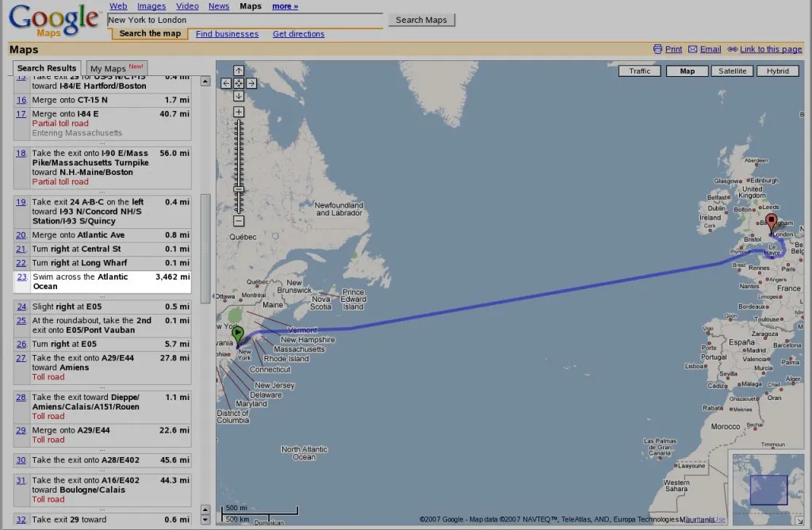Pan the map down arrow
Viewport: 812px width, 530px height.
(x=238, y=96)
